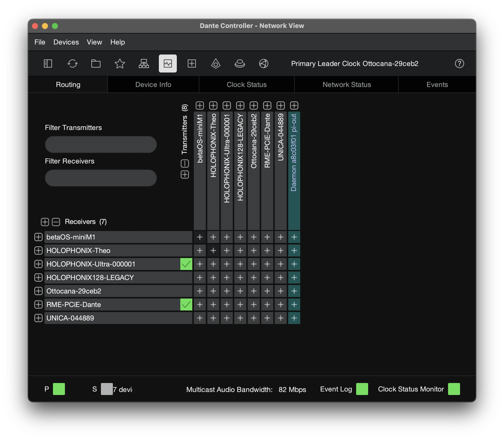Click the gray S secondary status indicator

pos(107,389)
